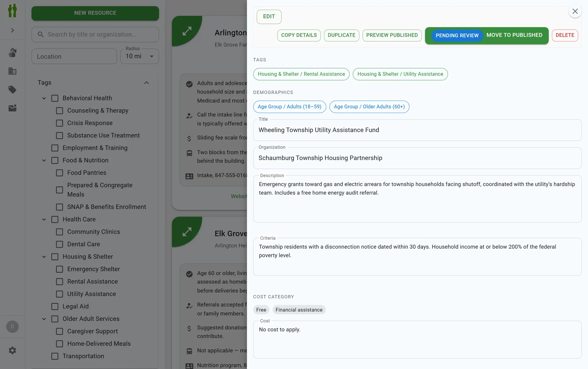Check the Transportation checkbox
Screen dimensions: 588x369
[55, 356]
